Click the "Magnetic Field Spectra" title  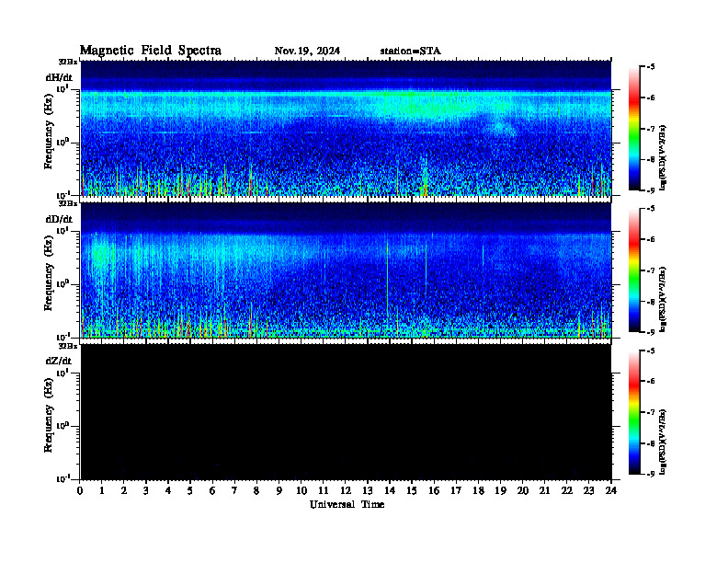tap(151, 51)
